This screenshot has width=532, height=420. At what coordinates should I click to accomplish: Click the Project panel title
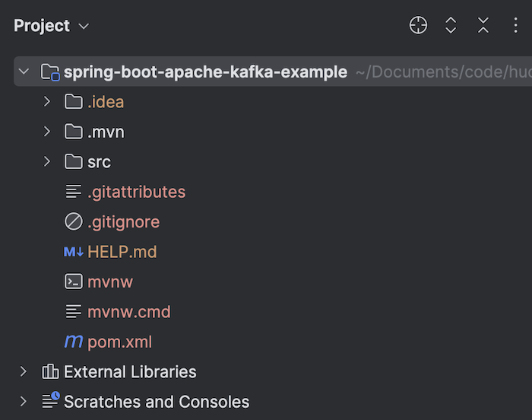42,26
